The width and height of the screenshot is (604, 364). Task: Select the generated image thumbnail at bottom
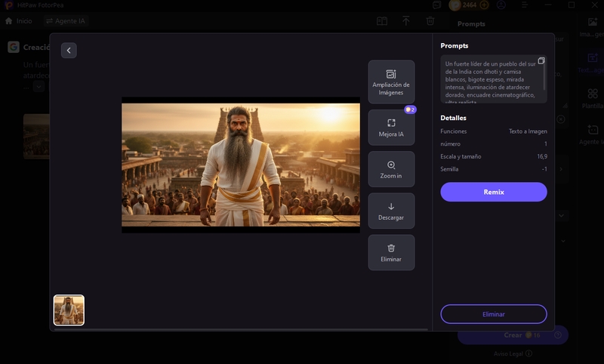[x=69, y=310]
